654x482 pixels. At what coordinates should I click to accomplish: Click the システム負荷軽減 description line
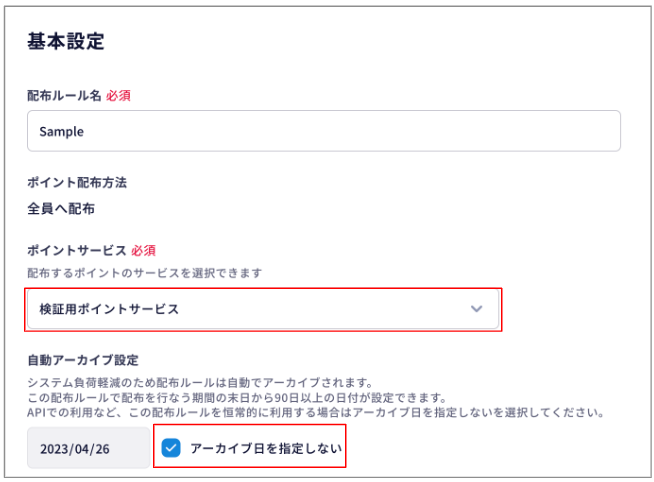199,381
